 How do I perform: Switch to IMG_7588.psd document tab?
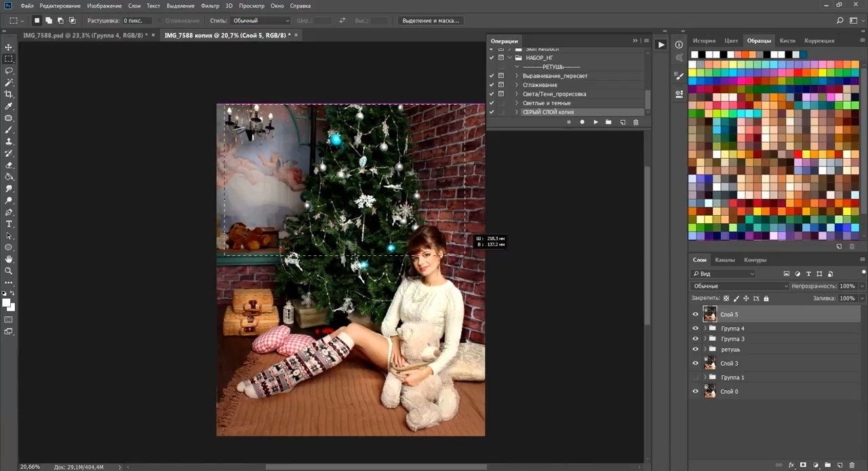tap(85, 35)
